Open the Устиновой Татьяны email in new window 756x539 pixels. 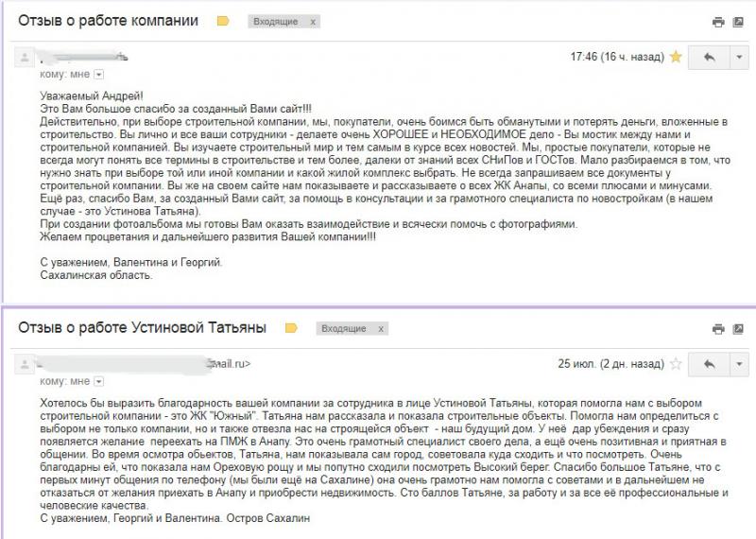[x=738, y=328]
